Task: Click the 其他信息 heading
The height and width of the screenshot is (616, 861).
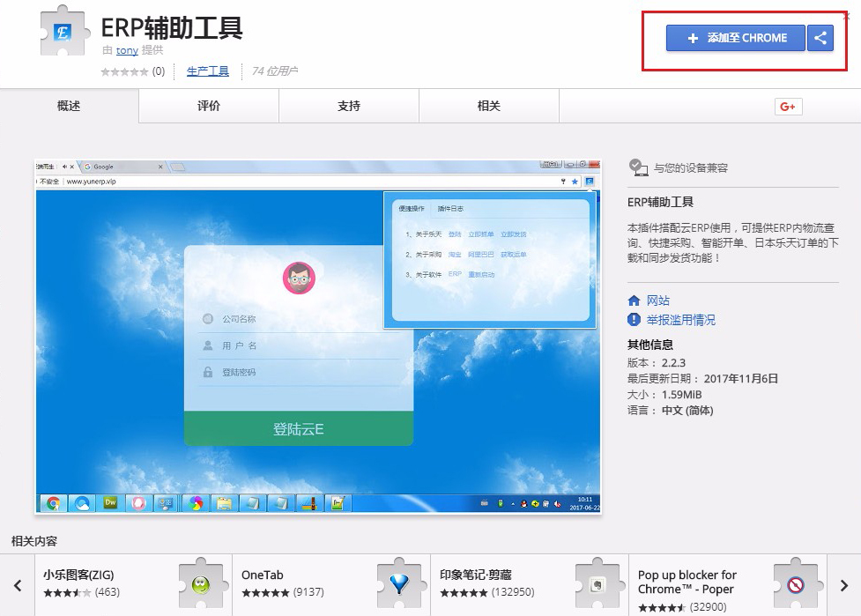Action: 650,345
